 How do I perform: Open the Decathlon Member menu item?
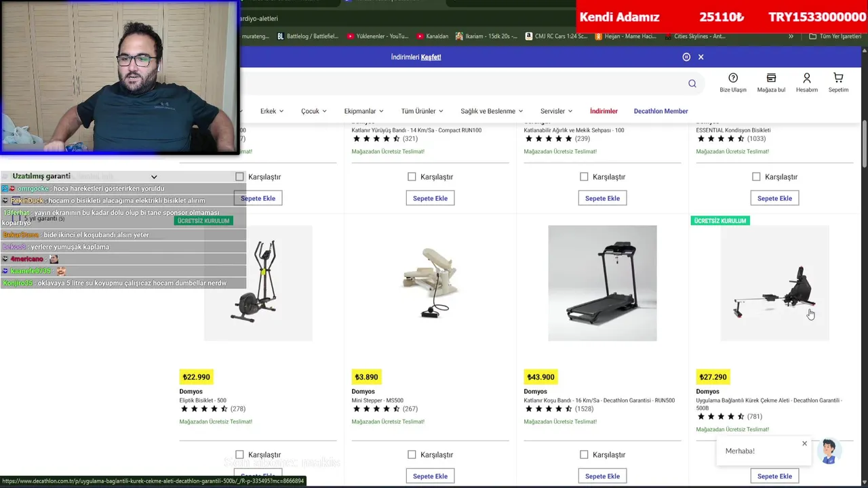pos(661,111)
